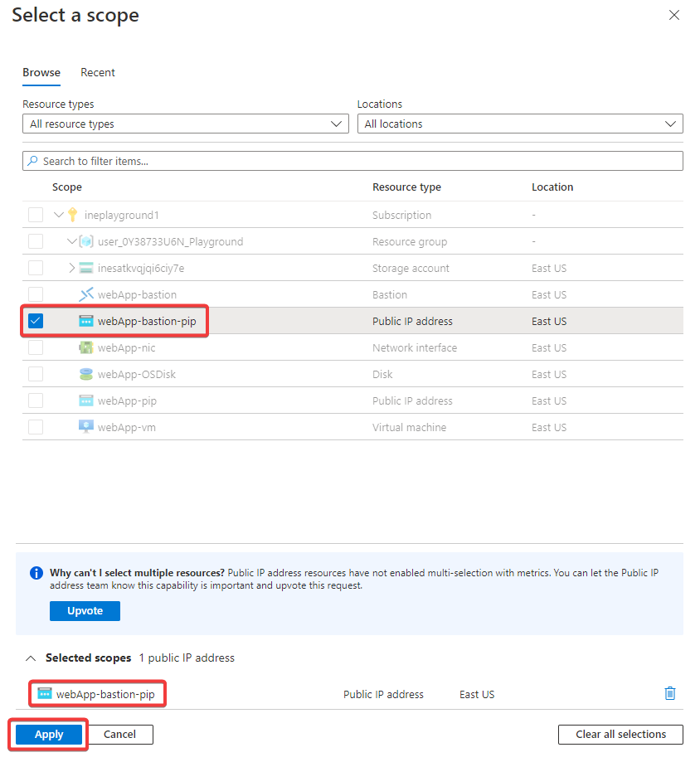The width and height of the screenshot is (700, 762).
Task: Click the delete trash icon for webApp-bastion-pip
Action: tap(670, 694)
